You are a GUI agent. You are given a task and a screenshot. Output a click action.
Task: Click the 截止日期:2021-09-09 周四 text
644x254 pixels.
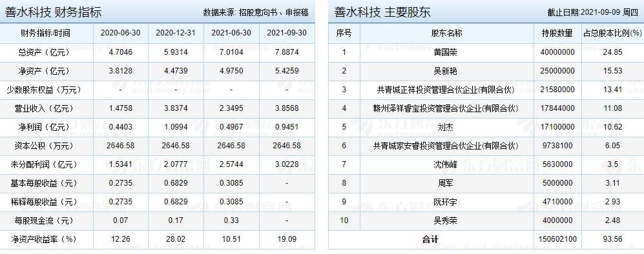pos(593,12)
